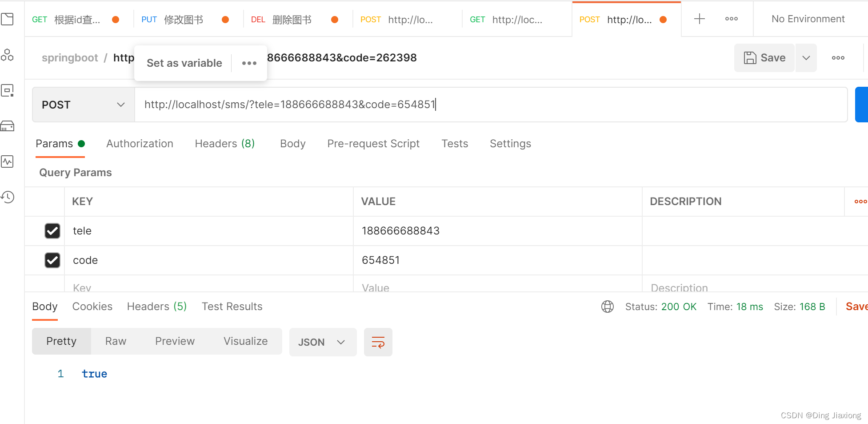This screenshot has height=424, width=868.
Task: Open the Collections sidebar icon
Action: 7,19
